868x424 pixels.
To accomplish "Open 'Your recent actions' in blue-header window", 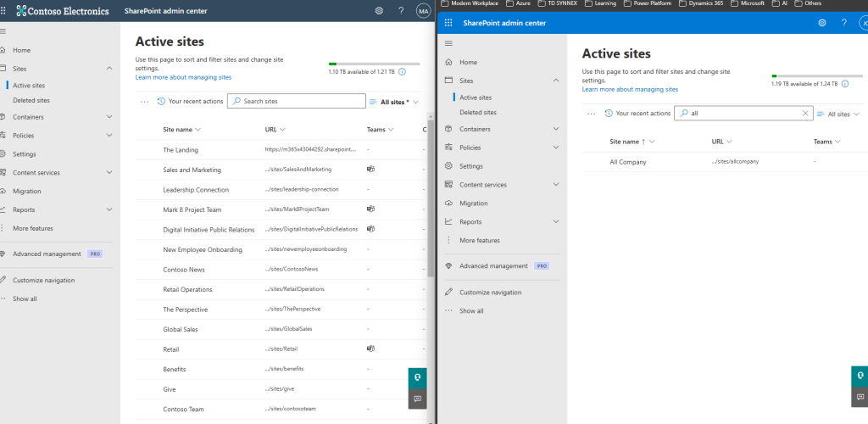I will point(637,114).
